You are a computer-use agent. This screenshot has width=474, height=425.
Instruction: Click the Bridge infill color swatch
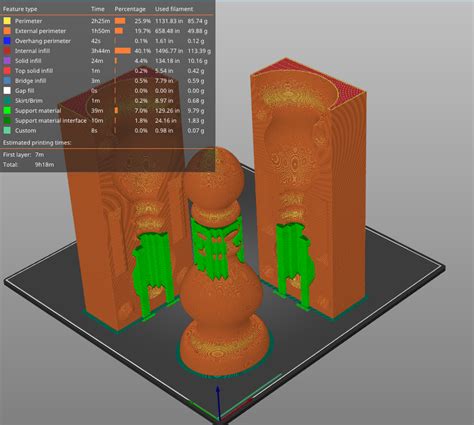pyautogui.click(x=7, y=81)
